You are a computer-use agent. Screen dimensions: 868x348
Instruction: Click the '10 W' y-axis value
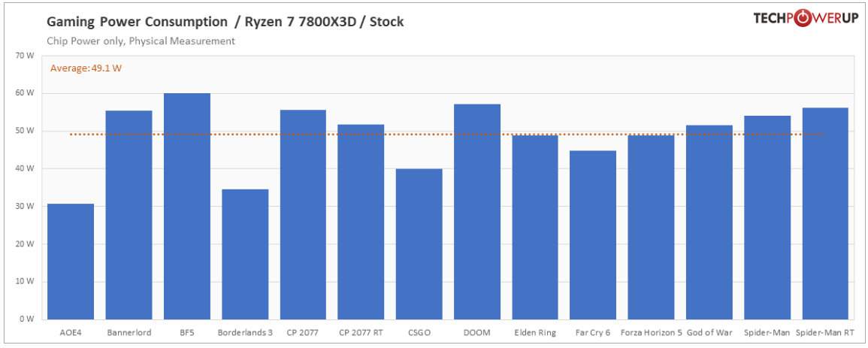[26, 282]
